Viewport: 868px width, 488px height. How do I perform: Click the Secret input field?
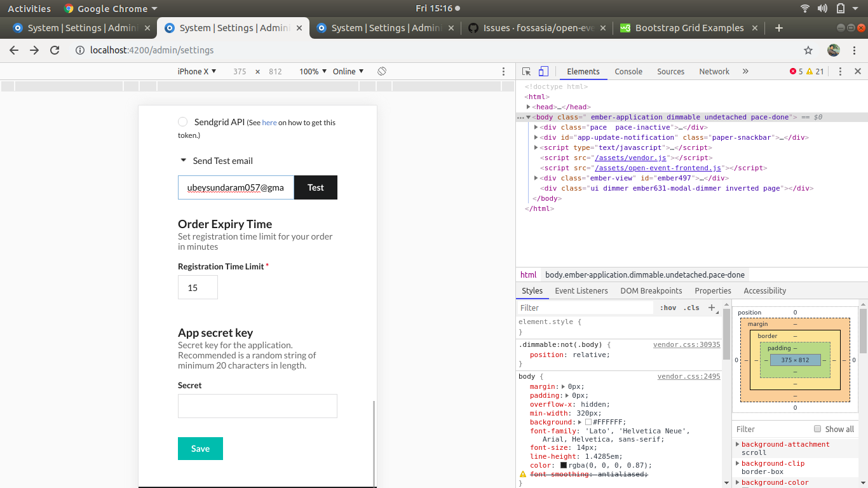pos(257,405)
